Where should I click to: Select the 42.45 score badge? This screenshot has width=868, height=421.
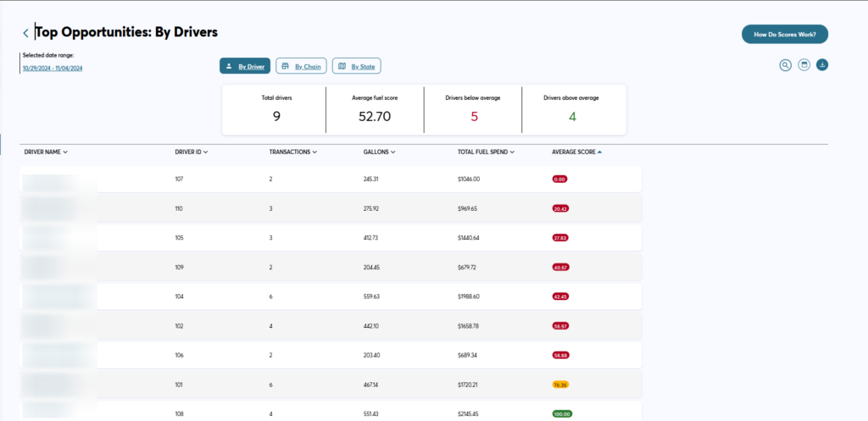[x=561, y=296]
